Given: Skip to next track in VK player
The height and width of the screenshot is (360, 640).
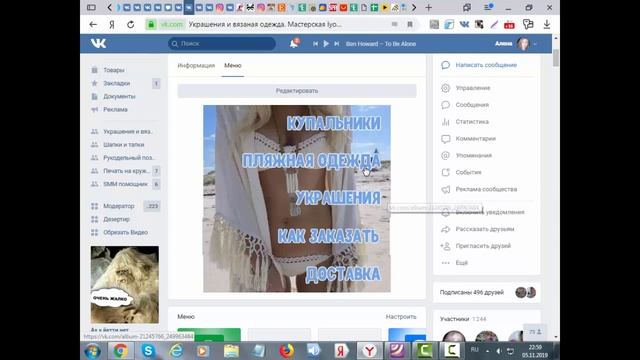Looking at the screenshot, I should 337,44.
